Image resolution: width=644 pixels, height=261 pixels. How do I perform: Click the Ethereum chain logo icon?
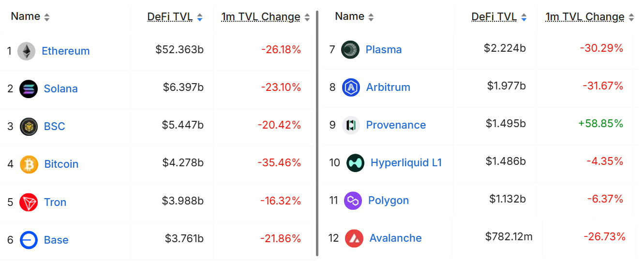[27, 51]
